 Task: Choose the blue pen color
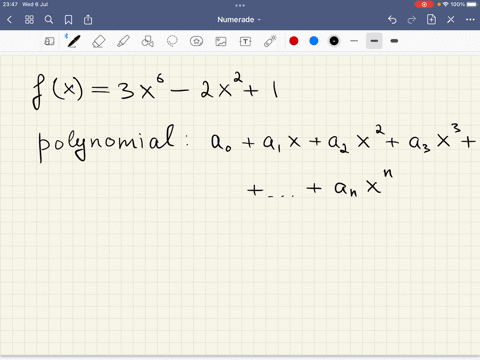[314, 41]
